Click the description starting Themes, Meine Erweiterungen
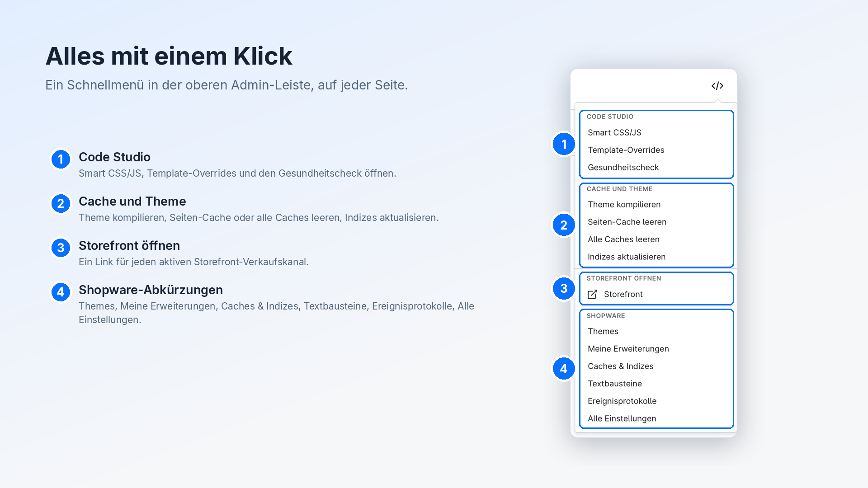 coord(276,313)
